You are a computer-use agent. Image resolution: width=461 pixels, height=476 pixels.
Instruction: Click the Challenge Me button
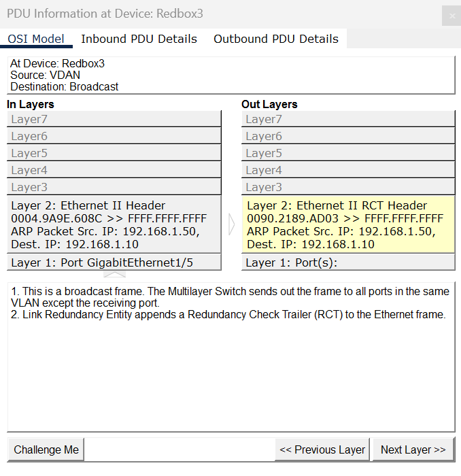click(46, 449)
